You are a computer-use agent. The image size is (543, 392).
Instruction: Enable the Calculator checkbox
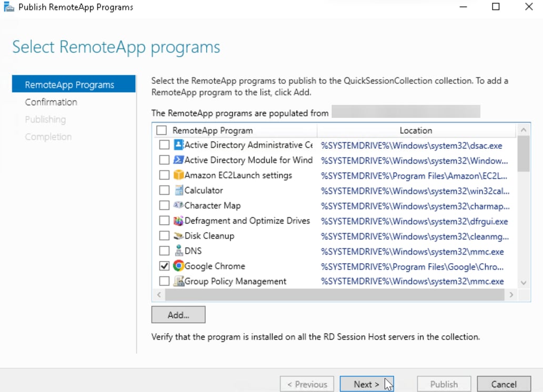point(164,190)
